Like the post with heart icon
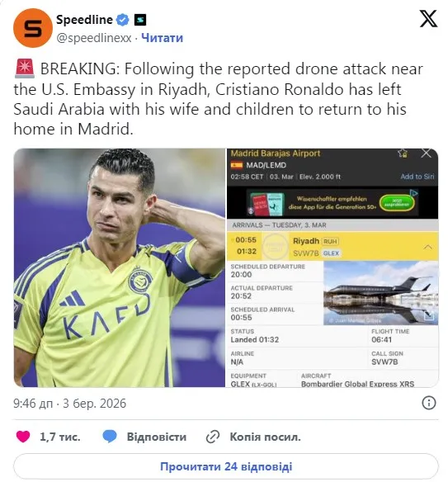 [x=23, y=437]
